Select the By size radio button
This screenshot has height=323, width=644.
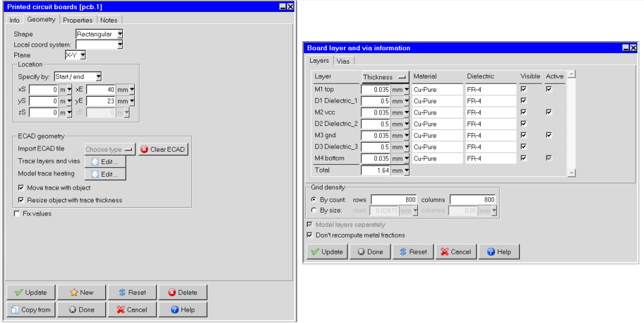pos(314,210)
